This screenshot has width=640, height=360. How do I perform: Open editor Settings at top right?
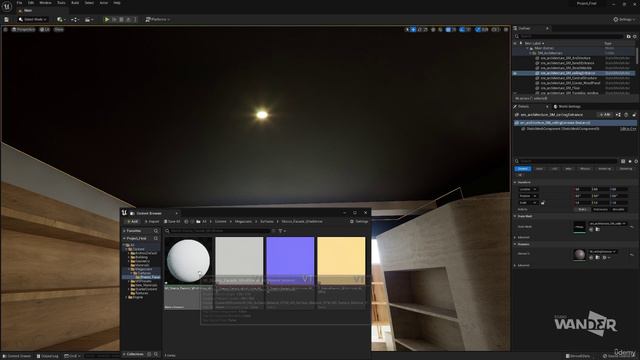click(x=624, y=19)
